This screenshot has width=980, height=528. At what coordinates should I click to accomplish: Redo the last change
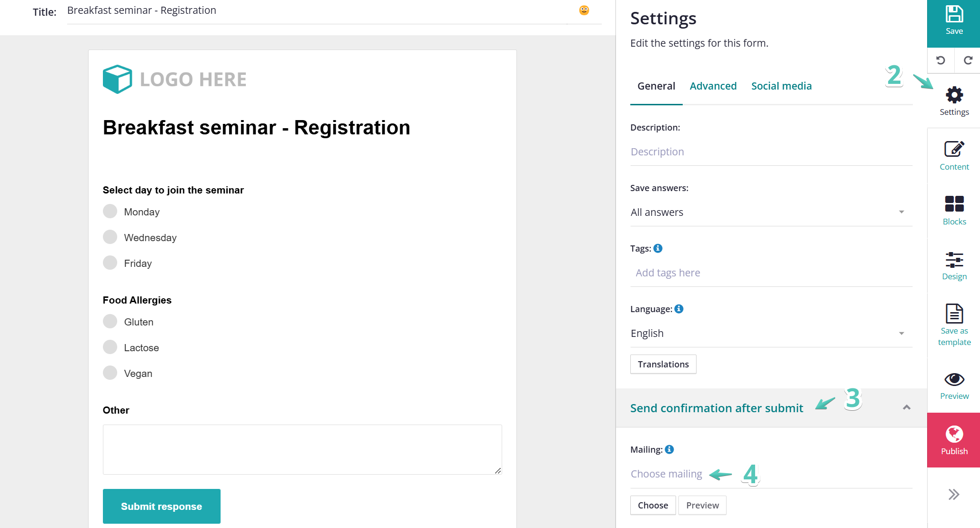[968, 61]
